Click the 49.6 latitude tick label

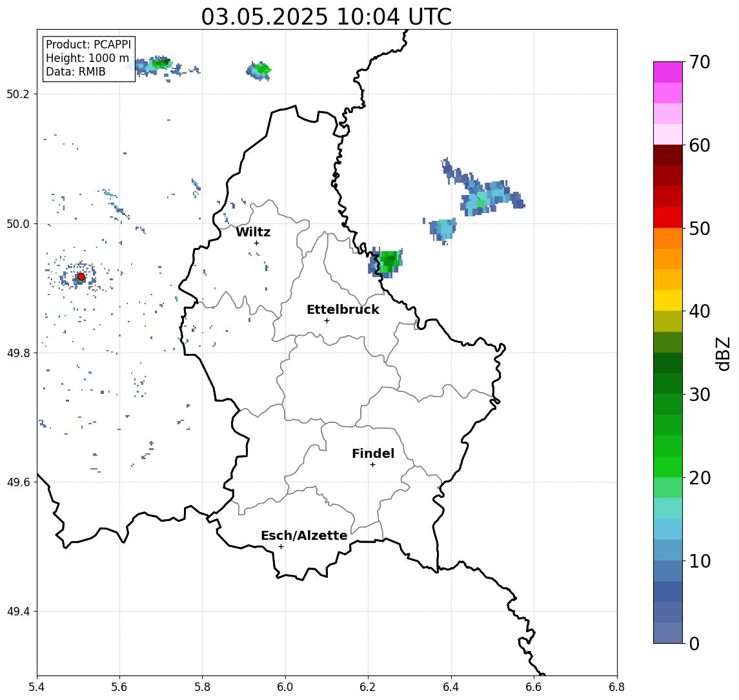[x=18, y=482]
